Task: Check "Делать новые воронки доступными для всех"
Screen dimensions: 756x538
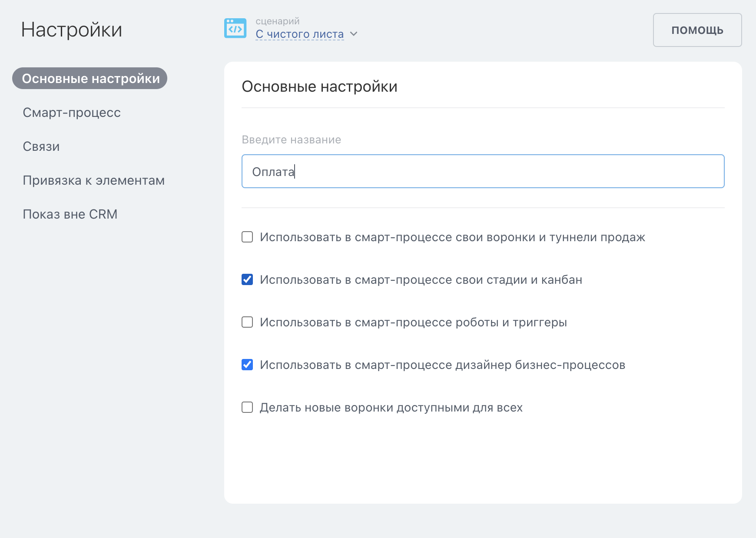Action: click(247, 407)
